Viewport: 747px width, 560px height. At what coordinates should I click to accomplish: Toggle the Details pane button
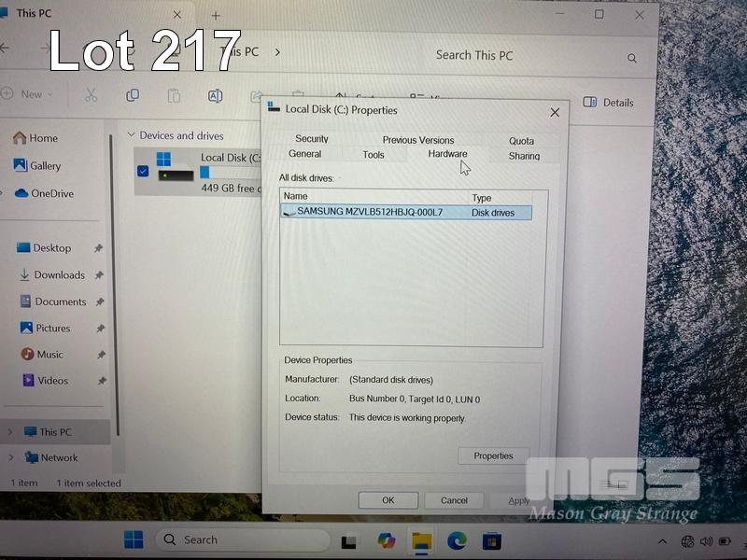pyautogui.click(x=609, y=103)
